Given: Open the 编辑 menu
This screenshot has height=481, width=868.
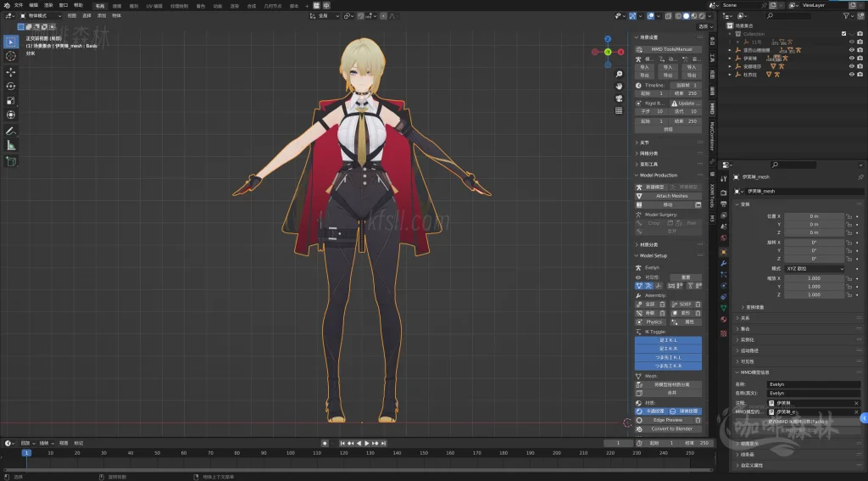Looking at the screenshot, I should coord(33,5).
